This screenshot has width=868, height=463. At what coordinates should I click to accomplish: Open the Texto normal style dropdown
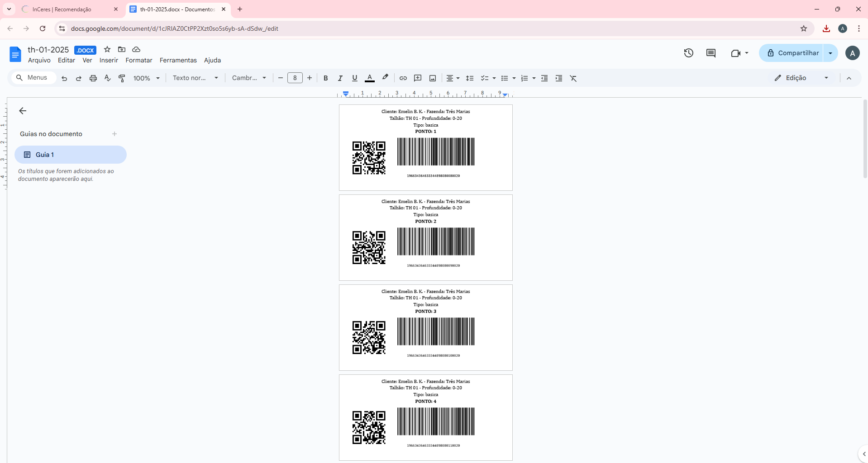click(x=196, y=78)
